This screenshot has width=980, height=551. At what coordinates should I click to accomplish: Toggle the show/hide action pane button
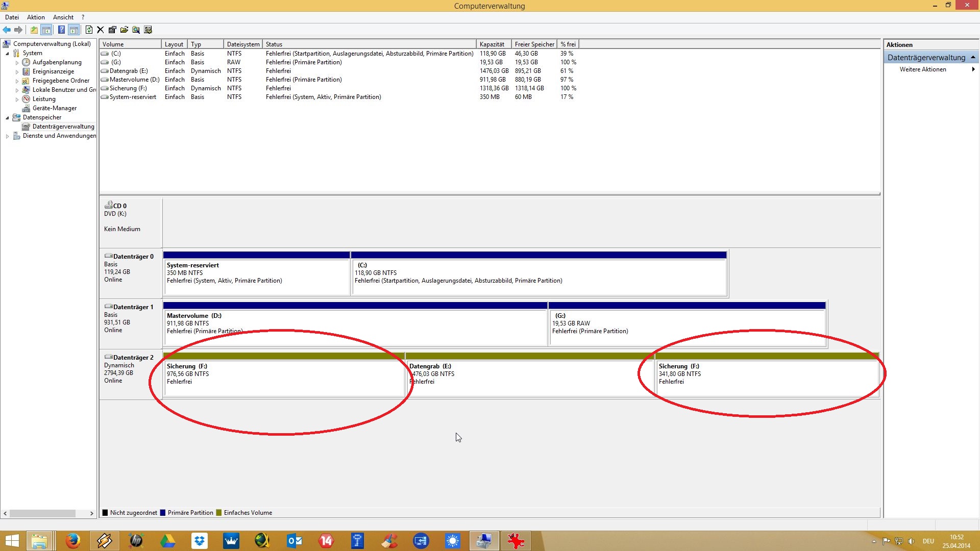pyautogui.click(x=74, y=30)
